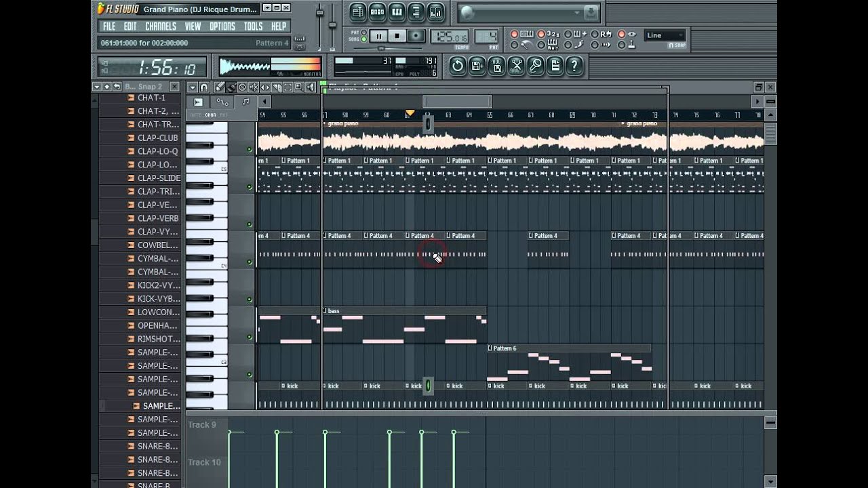
Task: Open the playlist menu dropdown arrow
Action: [x=193, y=87]
